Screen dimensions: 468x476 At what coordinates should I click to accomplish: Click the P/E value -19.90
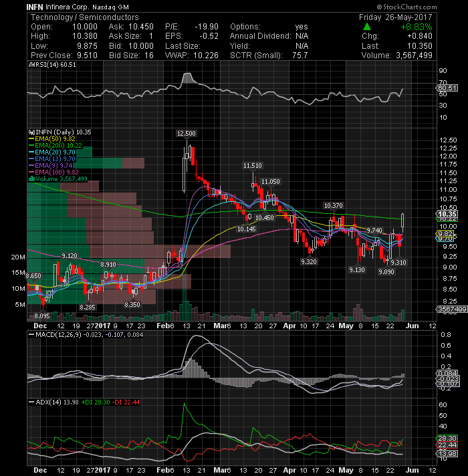[x=207, y=27]
